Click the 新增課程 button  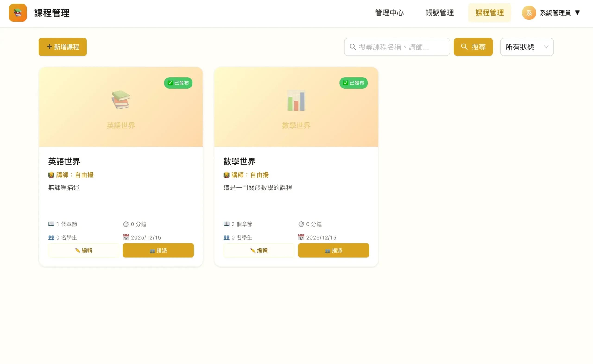[62, 47]
